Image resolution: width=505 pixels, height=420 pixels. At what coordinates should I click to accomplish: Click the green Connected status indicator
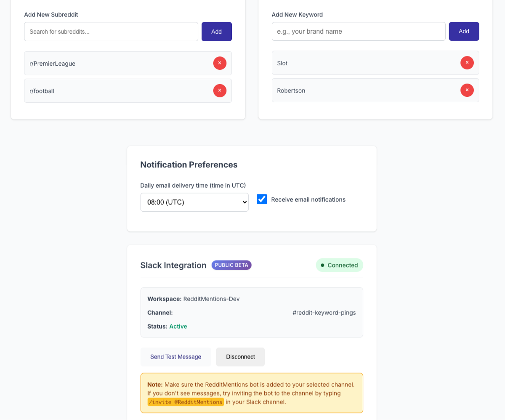(339, 265)
